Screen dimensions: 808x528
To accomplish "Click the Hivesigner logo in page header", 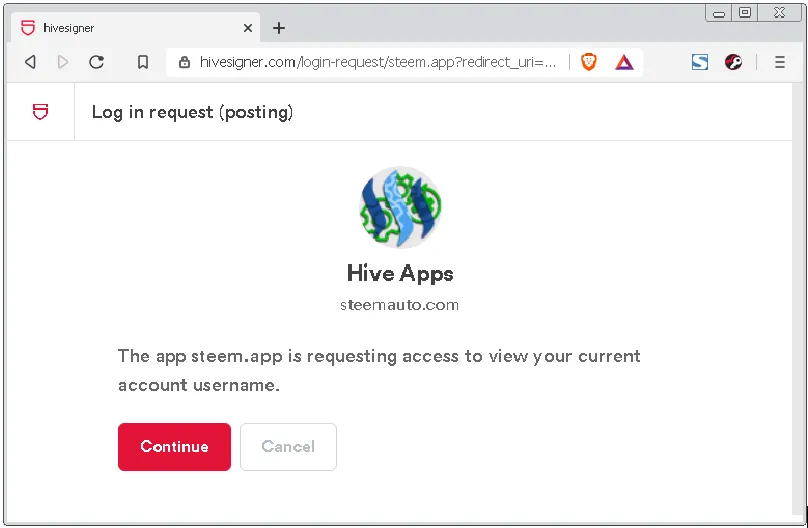I will 40,112.
